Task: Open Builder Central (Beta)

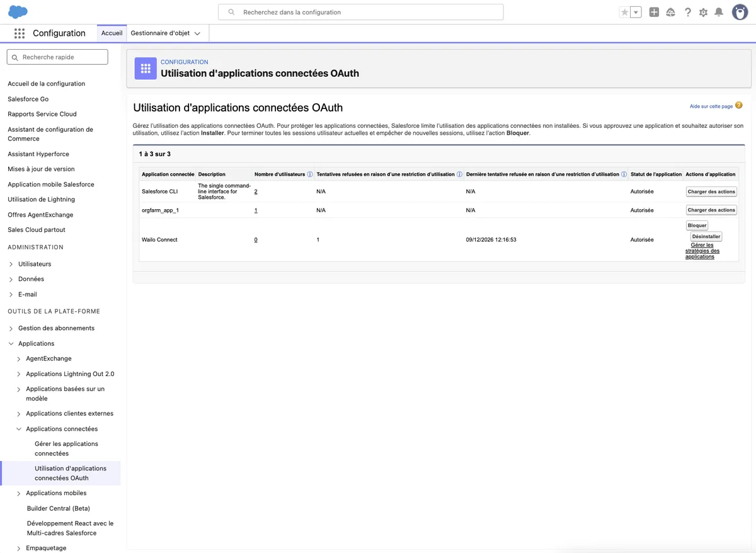Action: (x=59, y=508)
